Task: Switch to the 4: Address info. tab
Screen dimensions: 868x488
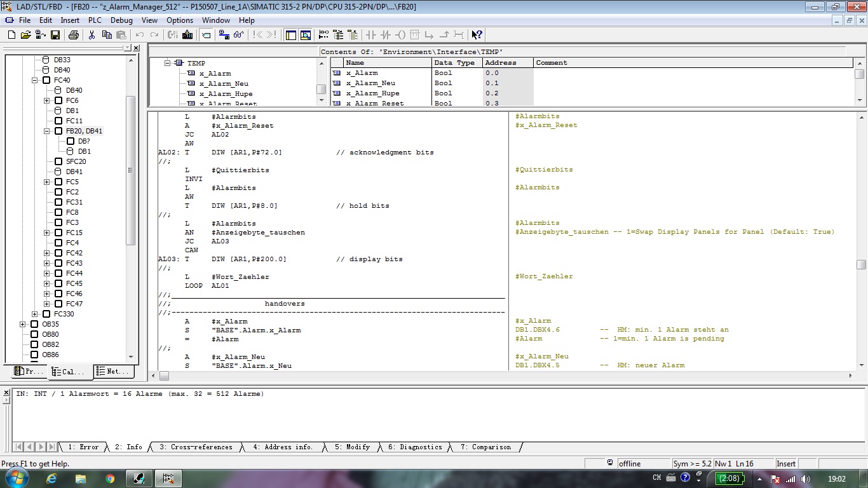Action: coord(283,447)
